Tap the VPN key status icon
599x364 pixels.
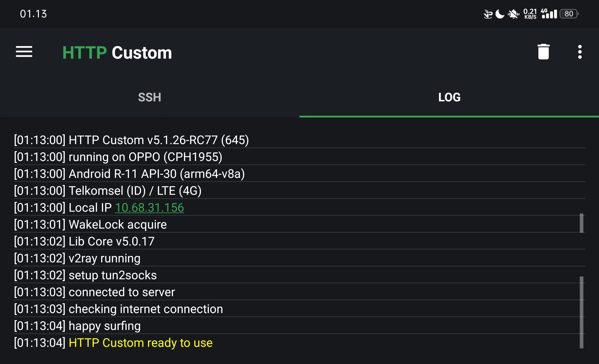click(488, 14)
